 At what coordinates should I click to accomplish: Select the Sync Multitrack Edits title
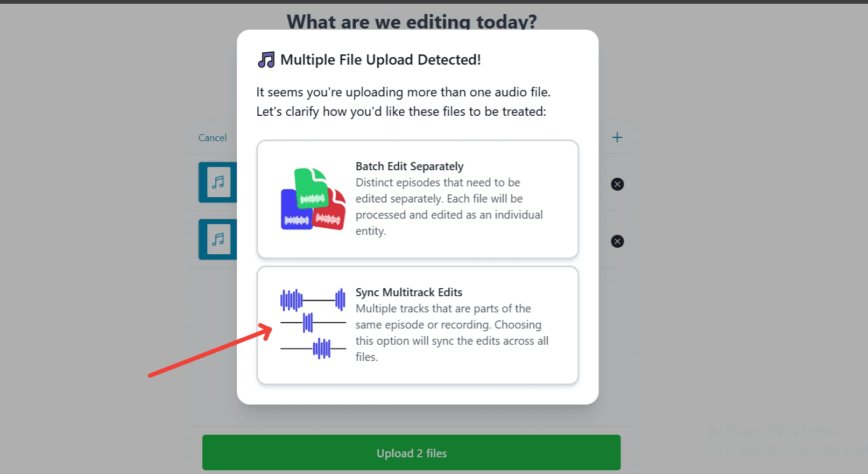pos(408,292)
